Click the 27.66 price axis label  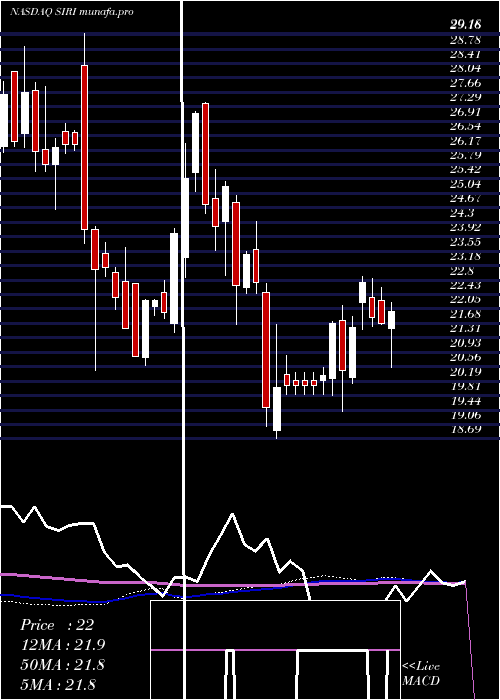coord(465,83)
